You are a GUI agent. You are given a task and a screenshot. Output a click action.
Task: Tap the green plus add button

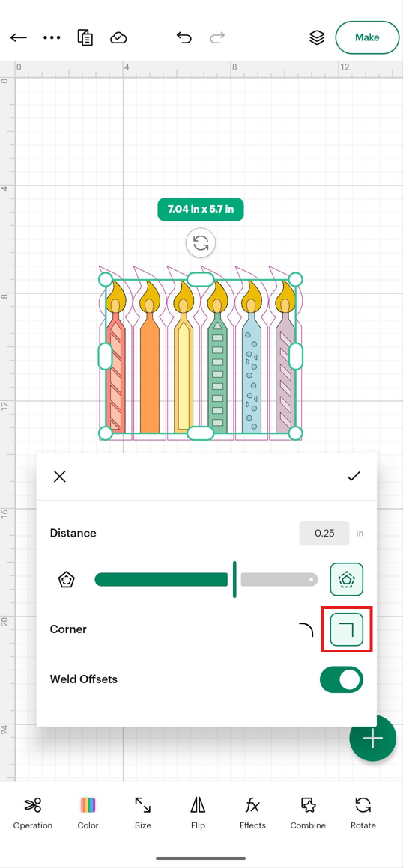372,739
